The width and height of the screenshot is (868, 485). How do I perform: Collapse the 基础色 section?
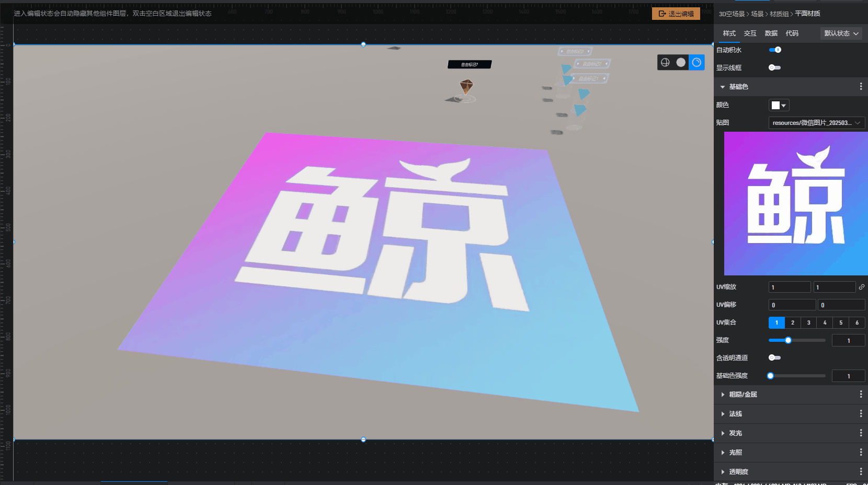click(x=723, y=87)
